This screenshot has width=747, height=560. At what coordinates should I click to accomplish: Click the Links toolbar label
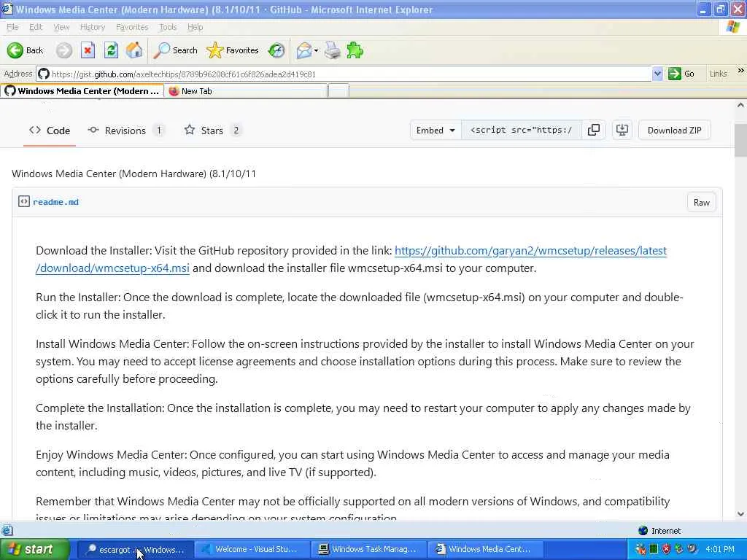pos(718,74)
